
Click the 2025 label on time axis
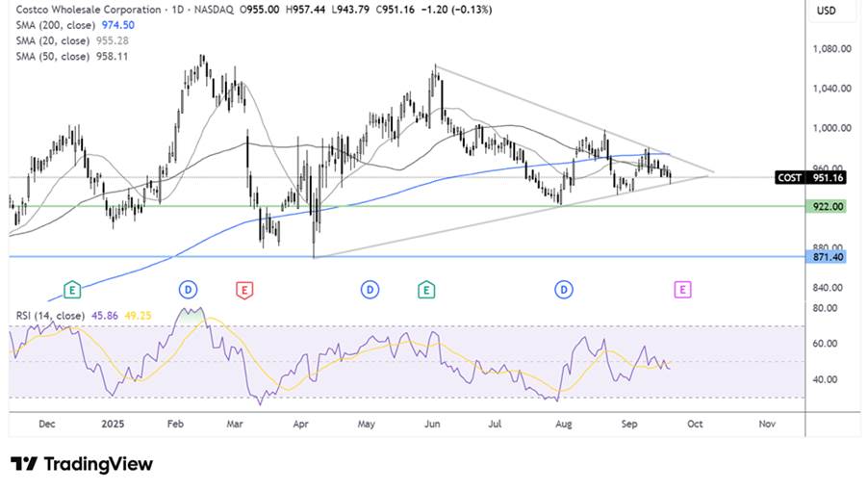coord(113,424)
